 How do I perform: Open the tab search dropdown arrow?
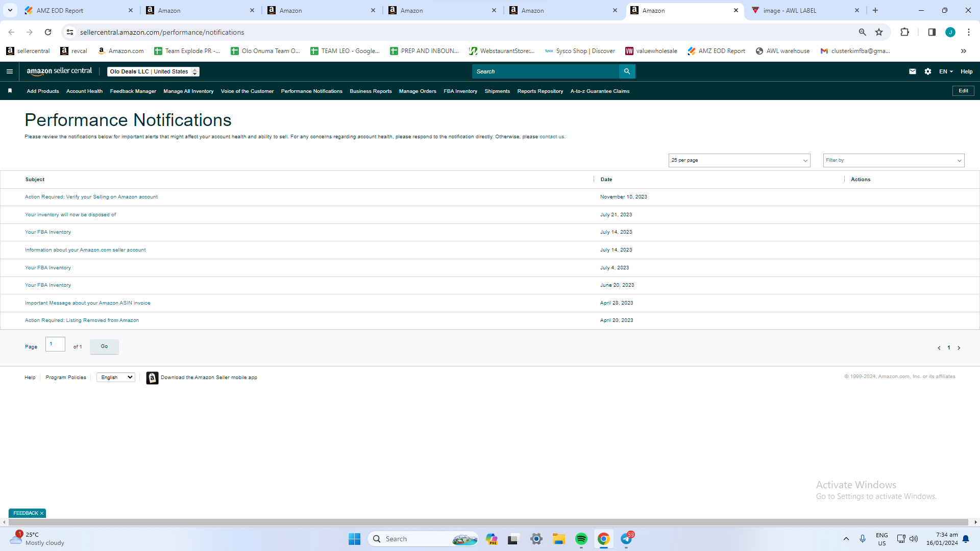pyautogui.click(x=10, y=10)
